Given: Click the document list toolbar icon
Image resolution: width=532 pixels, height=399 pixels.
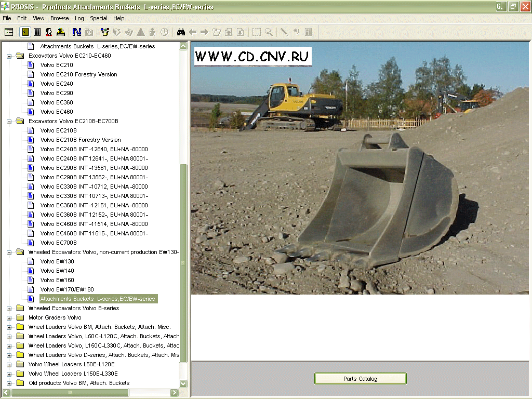Looking at the screenshot, I should [x=37, y=32].
